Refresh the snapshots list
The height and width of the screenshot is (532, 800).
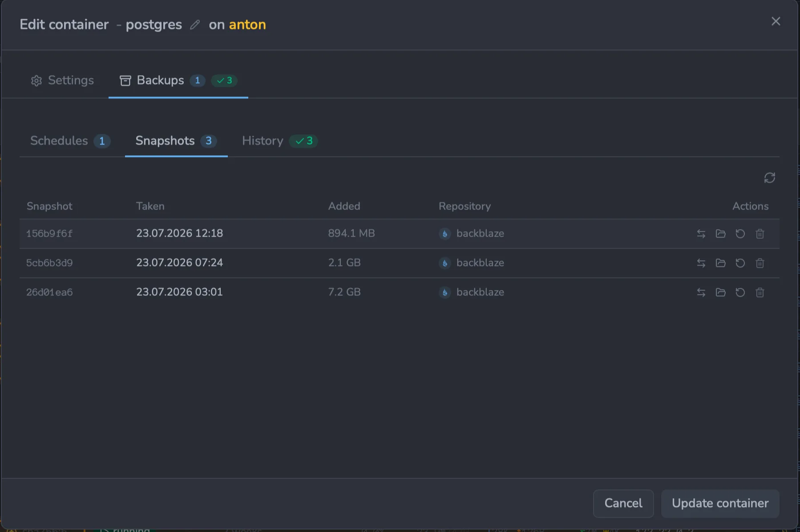pyautogui.click(x=769, y=178)
